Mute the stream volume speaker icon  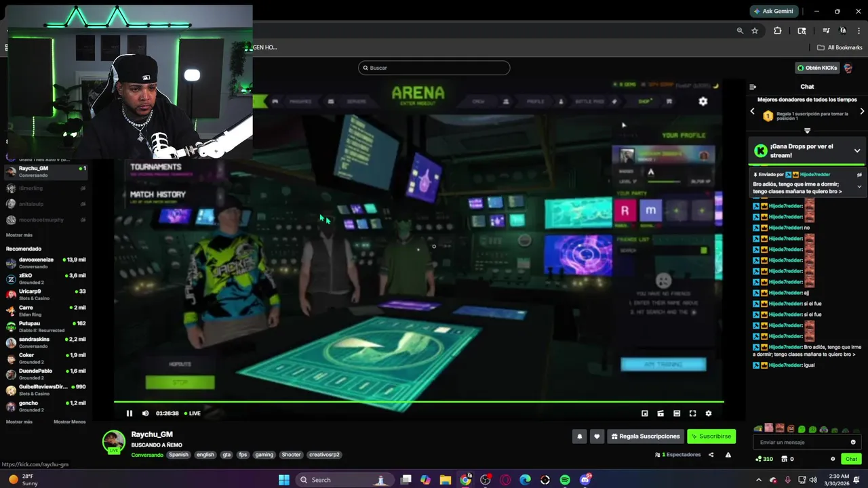coord(145,413)
